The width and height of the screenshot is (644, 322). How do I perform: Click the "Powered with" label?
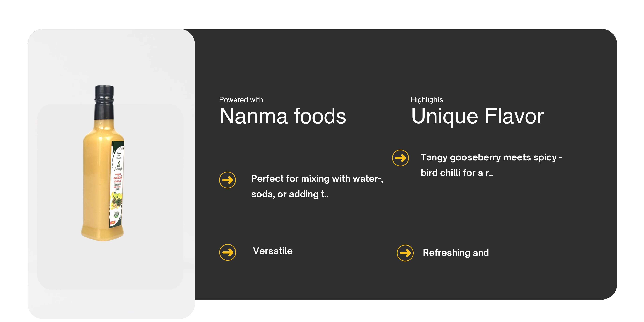click(241, 100)
